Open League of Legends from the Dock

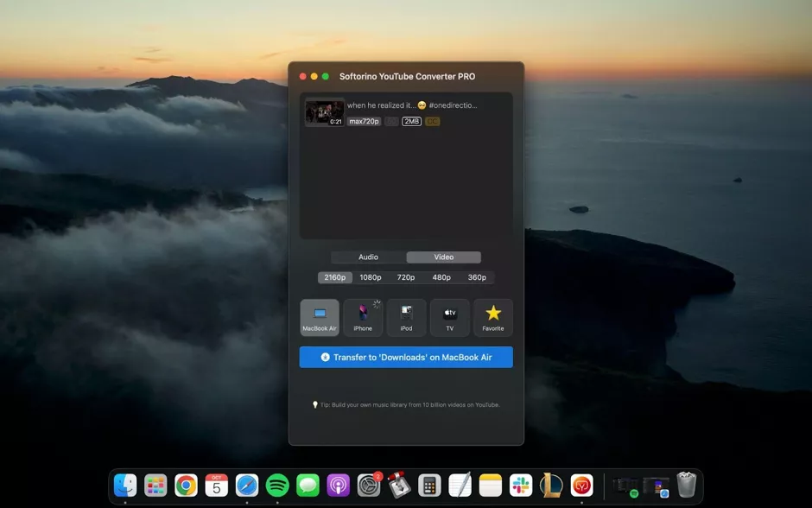(549, 486)
